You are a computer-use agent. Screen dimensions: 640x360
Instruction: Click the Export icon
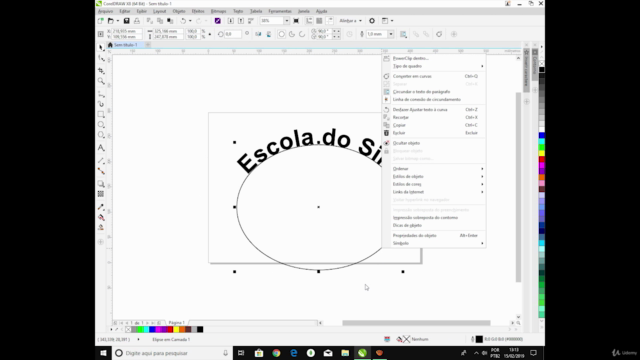tap(241, 21)
